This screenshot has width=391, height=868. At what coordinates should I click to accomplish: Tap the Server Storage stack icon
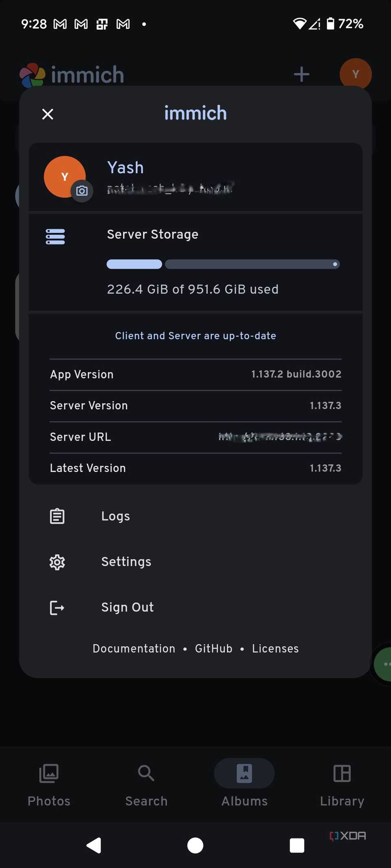[55, 236]
